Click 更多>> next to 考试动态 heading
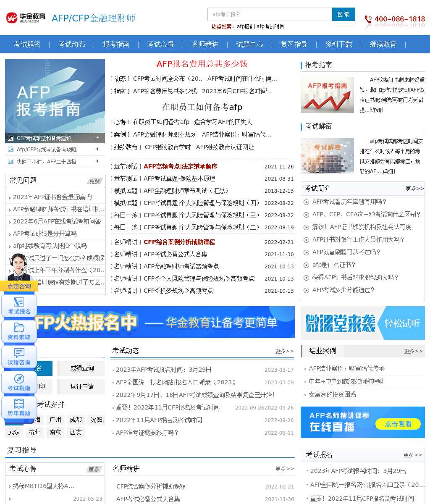430x504 pixels. (x=285, y=351)
